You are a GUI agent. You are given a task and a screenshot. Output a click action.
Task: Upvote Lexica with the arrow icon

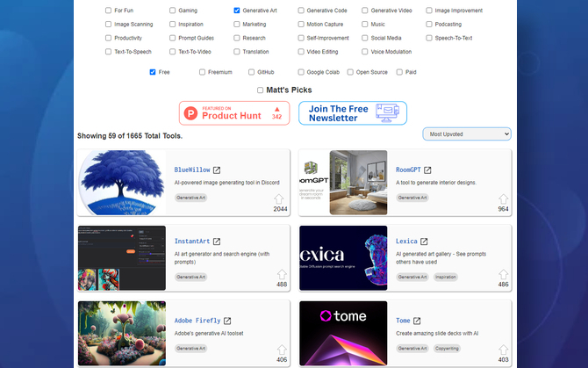[503, 274]
